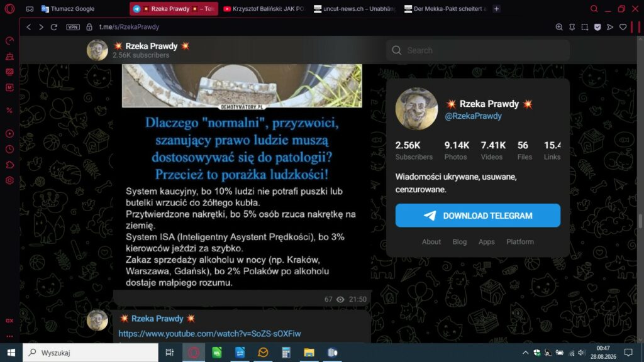The width and height of the screenshot is (644, 362).
Task: Add page to bookmarks heart icon
Action: (x=623, y=27)
